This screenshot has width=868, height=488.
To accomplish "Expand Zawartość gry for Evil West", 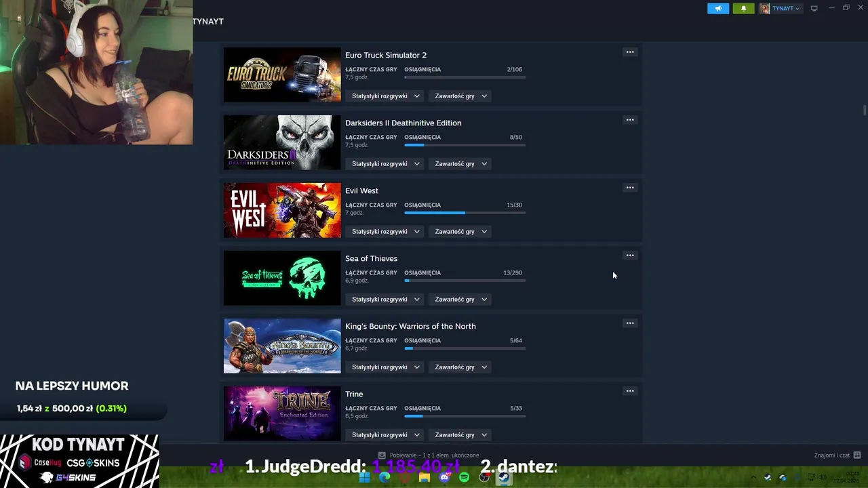I will coord(460,232).
